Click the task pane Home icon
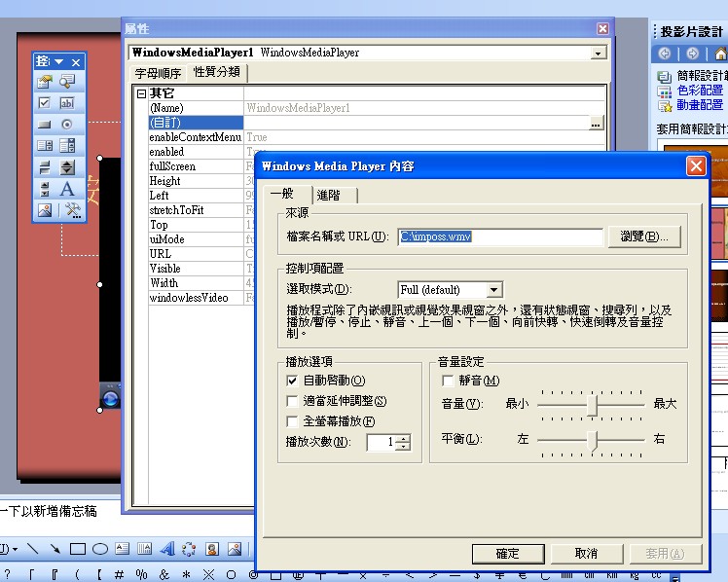The width and height of the screenshot is (728, 582). pos(719,54)
